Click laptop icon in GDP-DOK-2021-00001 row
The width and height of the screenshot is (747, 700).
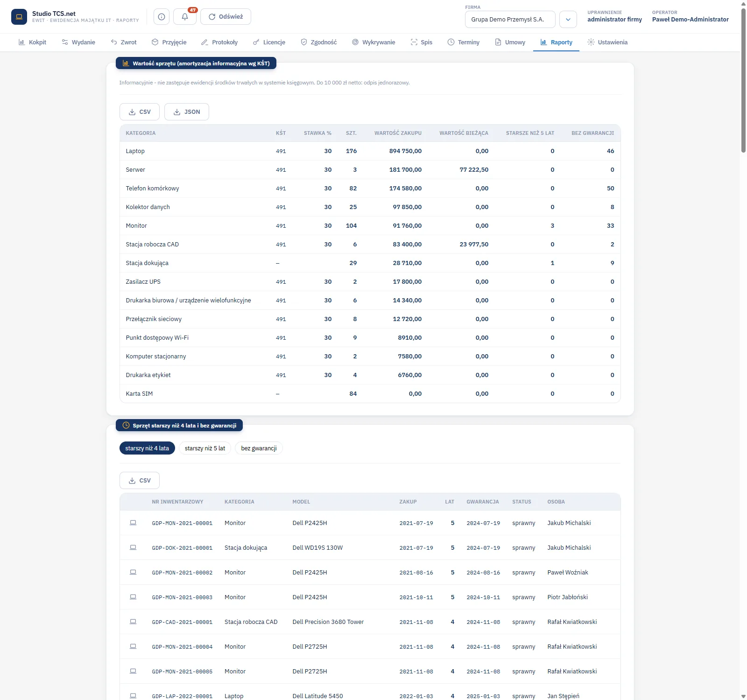coord(133,547)
